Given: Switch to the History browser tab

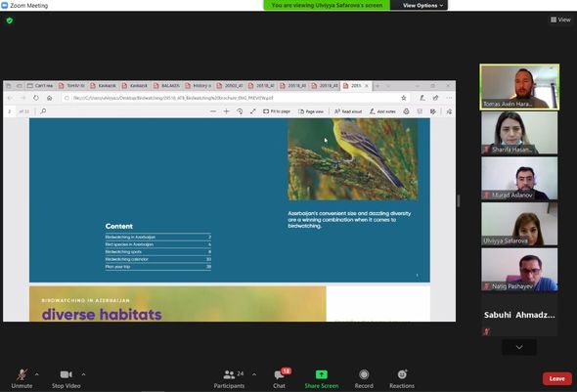Looking at the screenshot, I should tap(199, 86).
